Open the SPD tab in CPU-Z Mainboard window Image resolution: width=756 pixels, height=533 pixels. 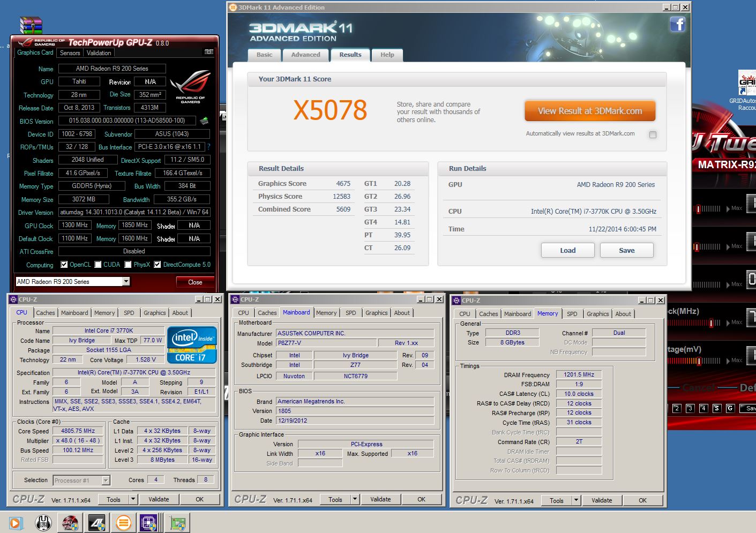click(350, 313)
